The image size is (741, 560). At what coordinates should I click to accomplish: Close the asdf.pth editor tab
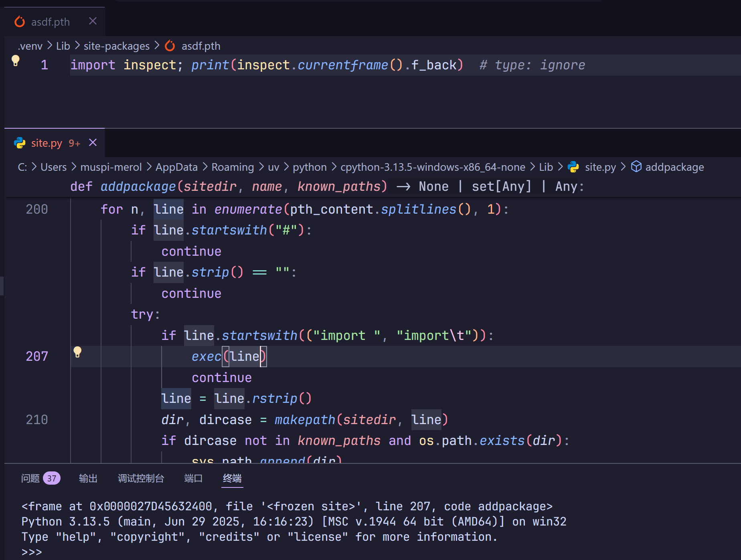coord(93,21)
